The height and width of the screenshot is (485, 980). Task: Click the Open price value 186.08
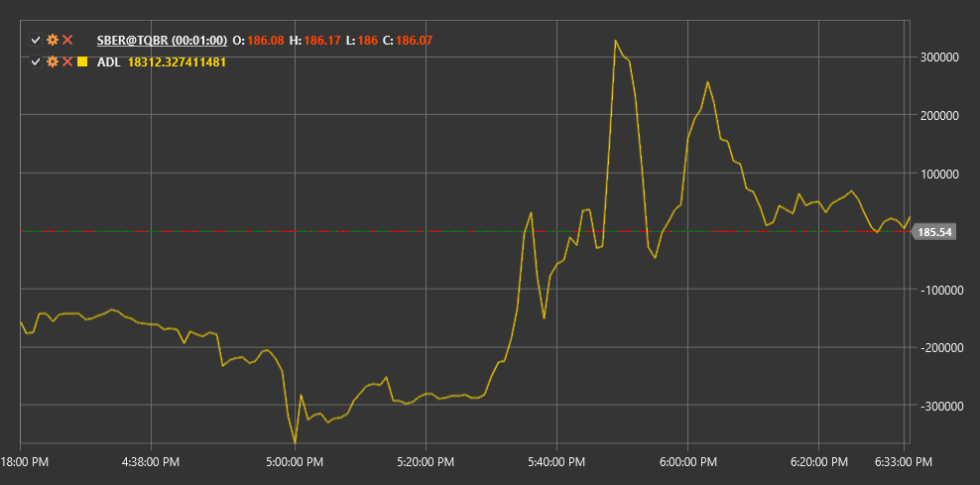pyautogui.click(x=266, y=41)
